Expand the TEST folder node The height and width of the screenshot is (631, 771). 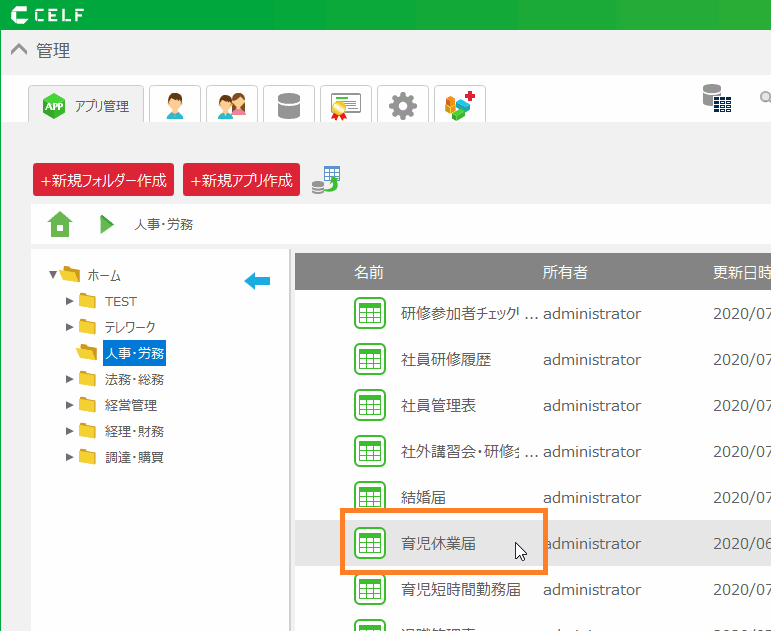coord(69,301)
